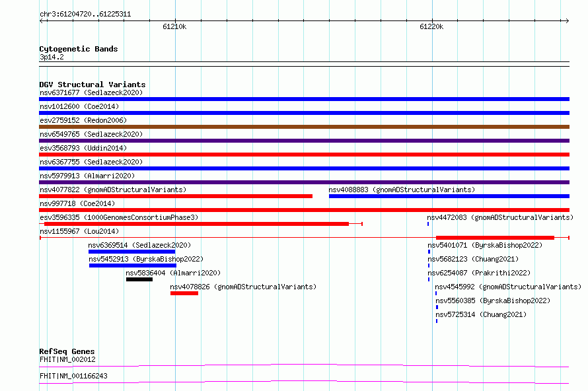Click the blue bar under nsv1012600
This screenshot has width=588, height=391.
pyautogui.click(x=304, y=113)
